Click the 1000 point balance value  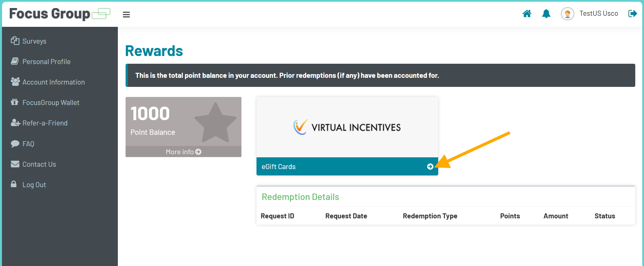point(150,113)
